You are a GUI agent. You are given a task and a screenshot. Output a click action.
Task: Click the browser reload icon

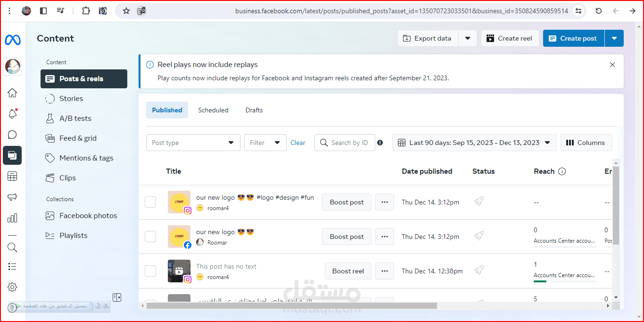coord(599,10)
